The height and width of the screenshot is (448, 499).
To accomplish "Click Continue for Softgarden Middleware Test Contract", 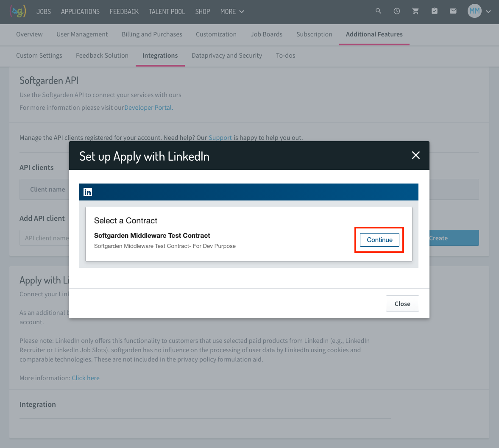I will [379, 240].
